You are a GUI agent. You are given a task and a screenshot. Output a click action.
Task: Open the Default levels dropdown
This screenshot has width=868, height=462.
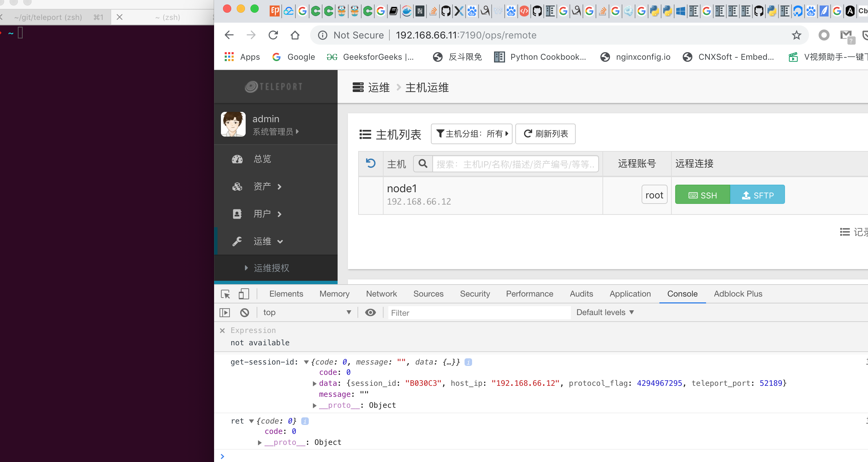[x=604, y=312]
